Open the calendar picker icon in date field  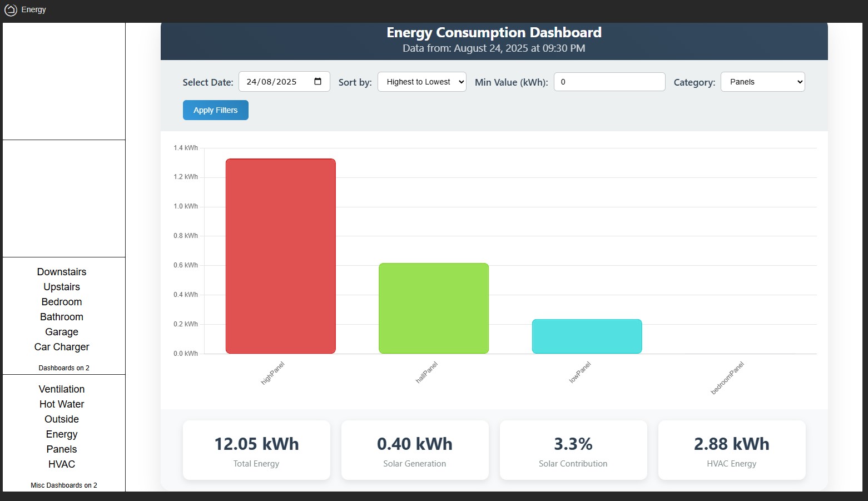coord(318,82)
